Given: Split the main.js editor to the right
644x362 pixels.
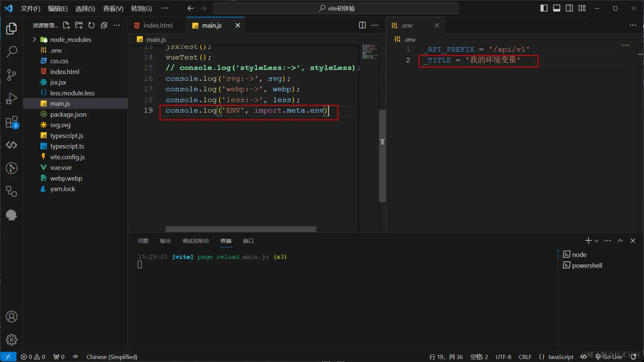Looking at the screenshot, I should click(x=362, y=25).
